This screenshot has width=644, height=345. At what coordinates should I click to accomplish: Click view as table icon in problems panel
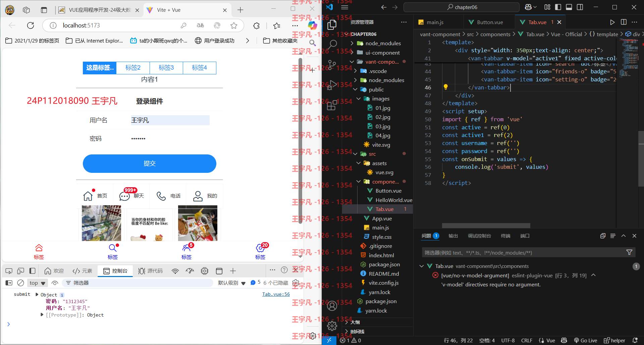click(613, 236)
